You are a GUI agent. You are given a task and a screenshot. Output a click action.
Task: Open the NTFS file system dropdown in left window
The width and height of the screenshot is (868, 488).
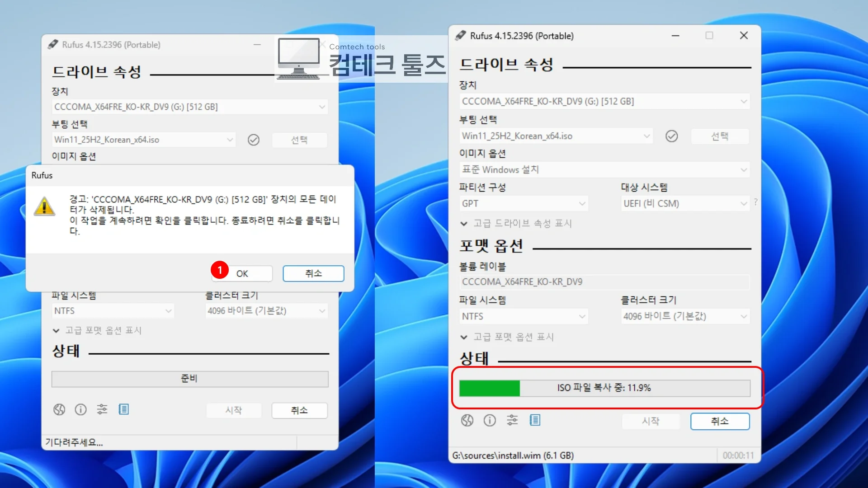click(x=113, y=311)
